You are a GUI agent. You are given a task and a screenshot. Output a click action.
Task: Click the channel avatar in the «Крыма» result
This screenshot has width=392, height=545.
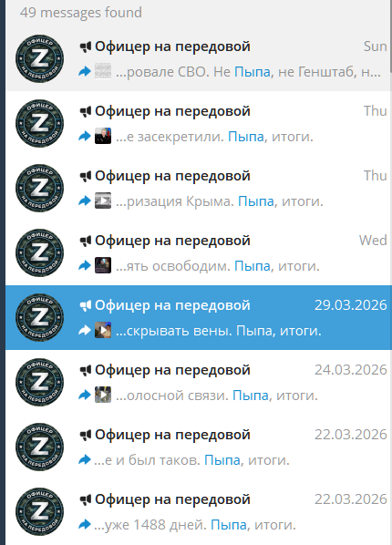(x=39, y=188)
